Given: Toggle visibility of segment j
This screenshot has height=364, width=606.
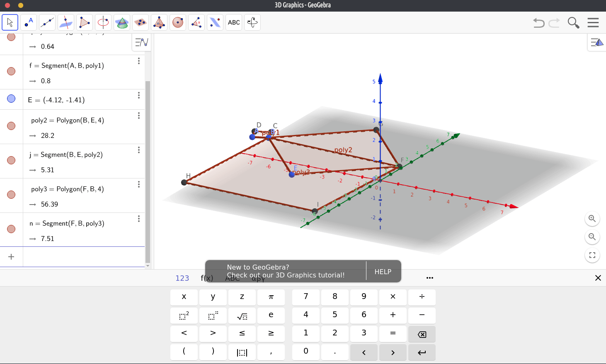Looking at the screenshot, I should [11, 160].
